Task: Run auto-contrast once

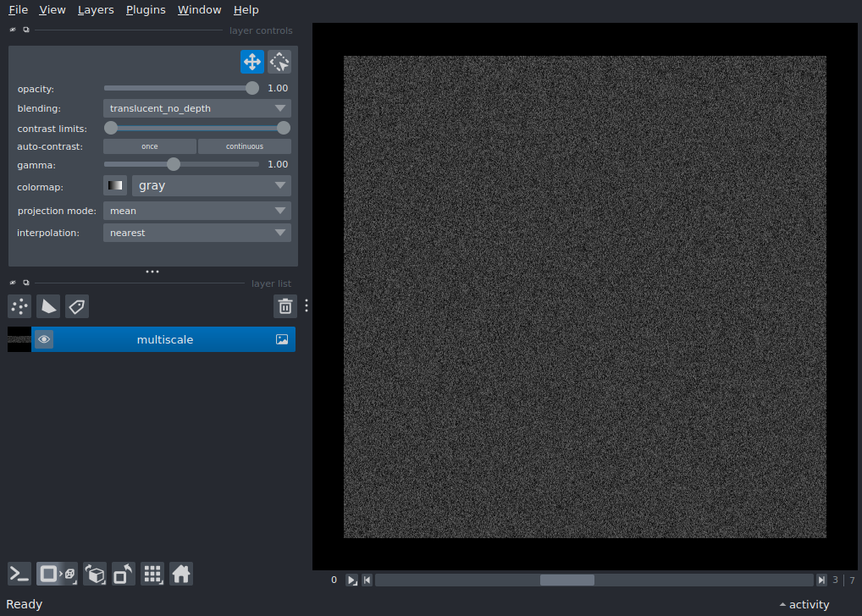Action: 149,146
